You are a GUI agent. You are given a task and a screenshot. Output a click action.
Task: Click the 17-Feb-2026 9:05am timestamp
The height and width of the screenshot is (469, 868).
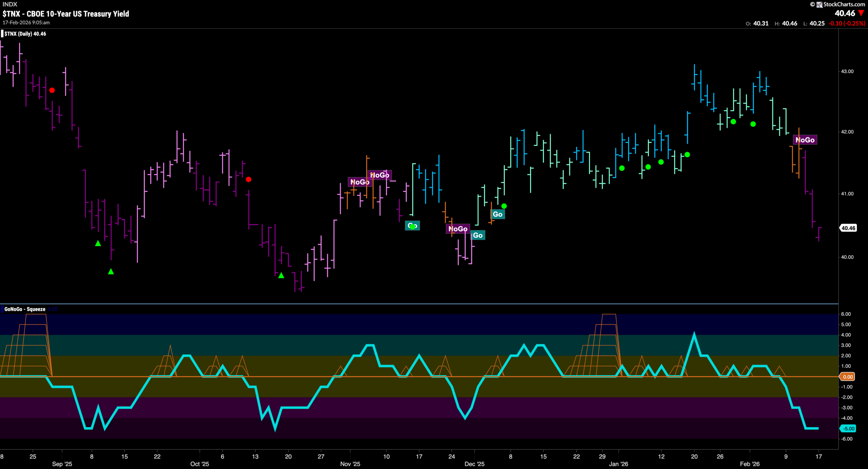coord(26,22)
